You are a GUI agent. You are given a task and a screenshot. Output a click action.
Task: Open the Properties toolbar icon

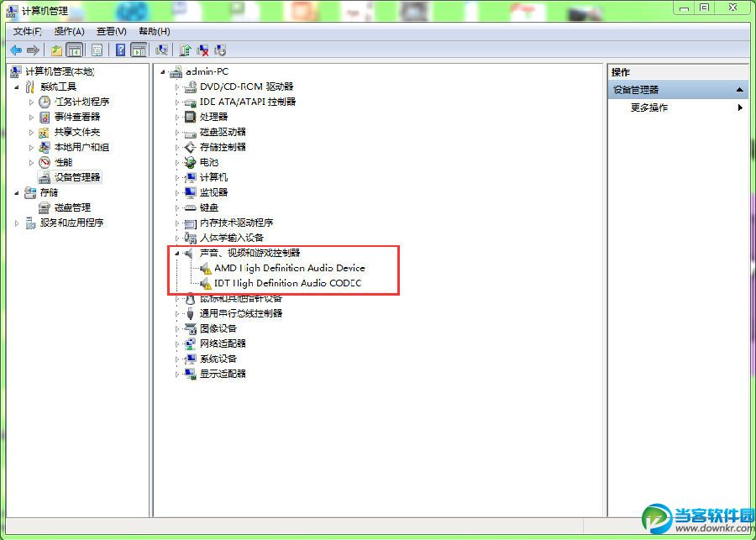pyautogui.click(x=97, y=50)
